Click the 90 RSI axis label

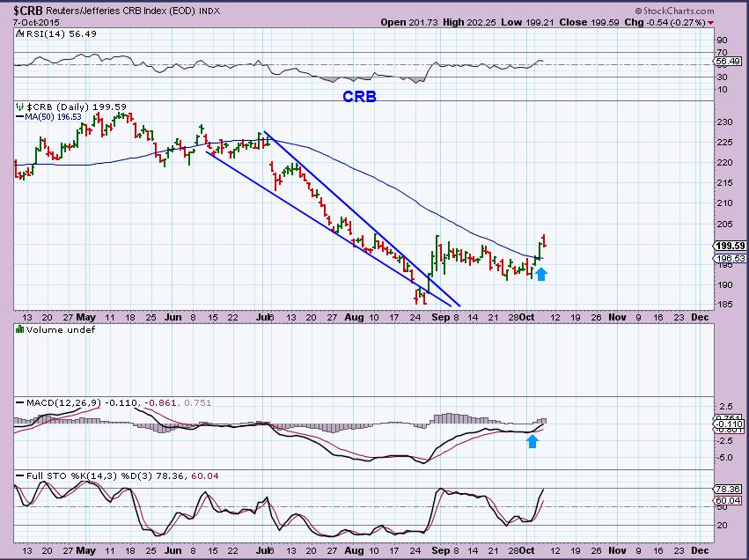coord(723,41)
